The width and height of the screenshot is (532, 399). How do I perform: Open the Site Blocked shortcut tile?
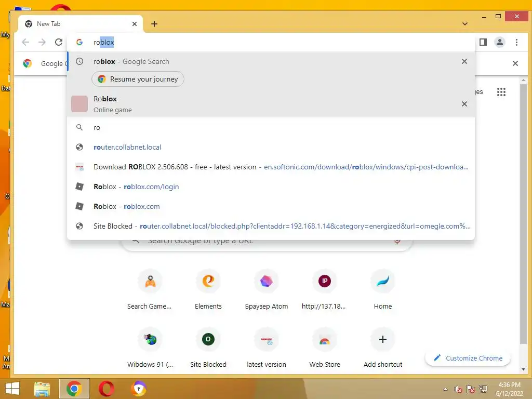pos(208,348)
